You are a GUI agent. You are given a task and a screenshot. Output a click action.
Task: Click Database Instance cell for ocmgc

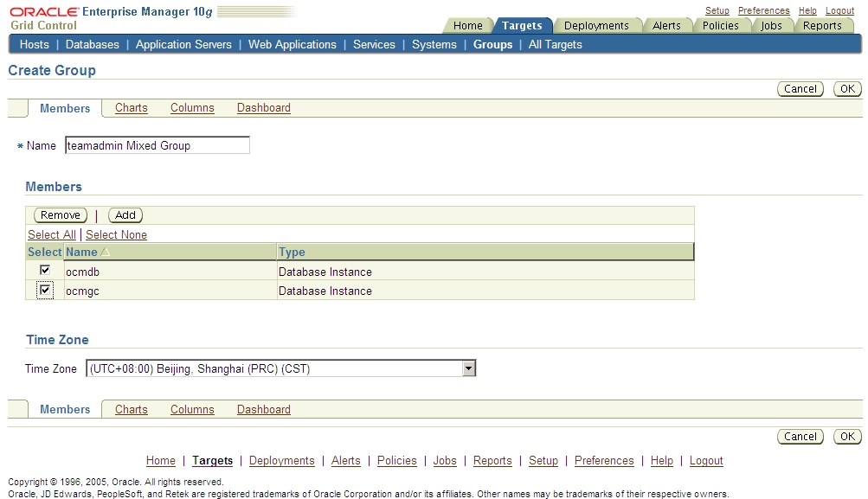[x=325, y=291]
